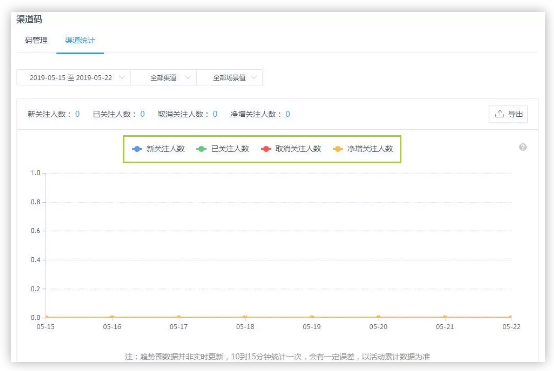Click the 05-22 x-axis label
554x371 pixels.
(x=511, y=326)
